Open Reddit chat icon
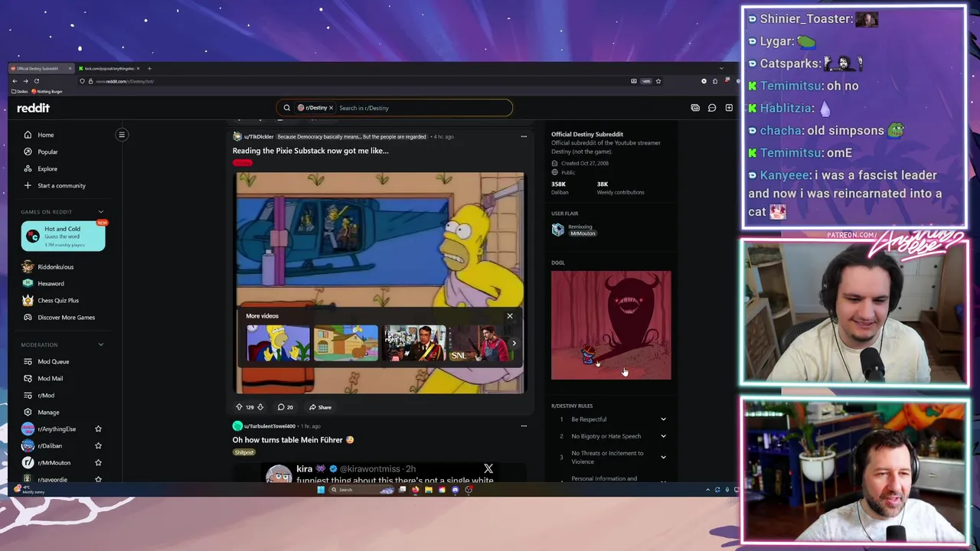980x551 pixels. point(712,108)
